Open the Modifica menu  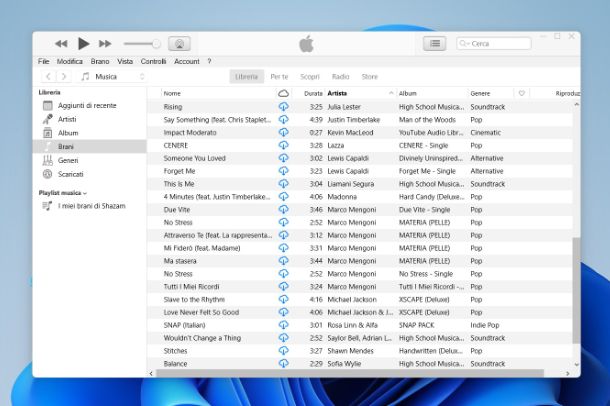pos(70,61)
